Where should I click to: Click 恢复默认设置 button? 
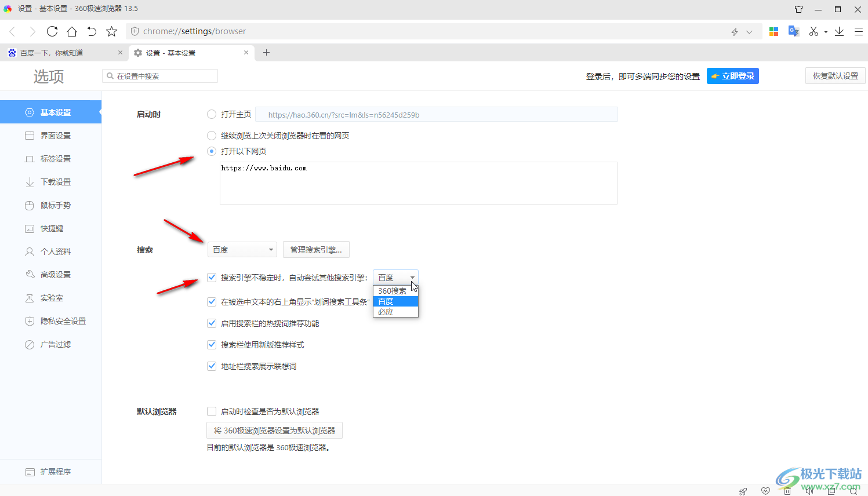tap(835, 76)
